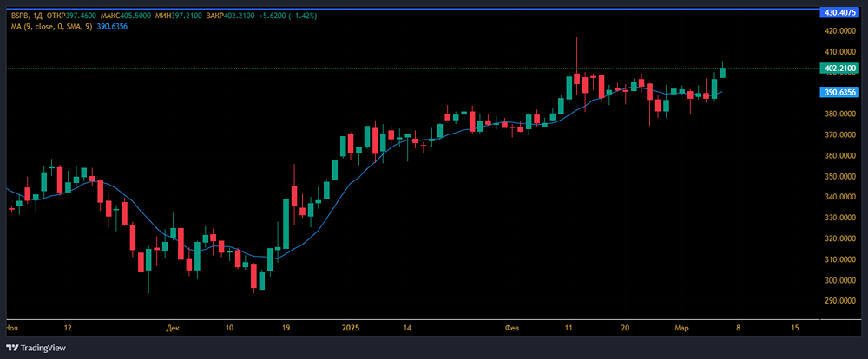Image resolution: width=868 pixels, height=359 pixels.
Task: Click the green 402.2100 last price label
Action: click(x=838, y=68)
